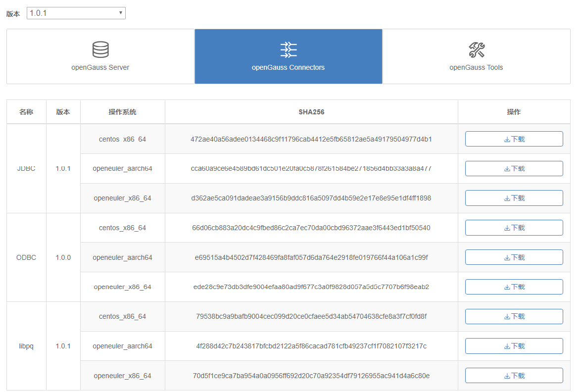The height and width of the screenshot is (392, 581).
Task: Select the ODBC name cell
Action: click(26, 257)
